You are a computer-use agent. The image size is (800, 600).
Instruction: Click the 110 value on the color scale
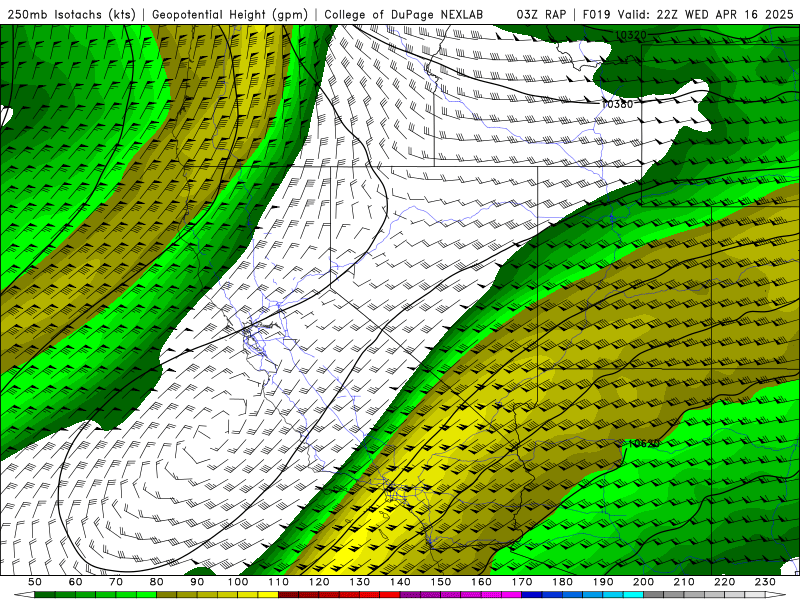279,582
